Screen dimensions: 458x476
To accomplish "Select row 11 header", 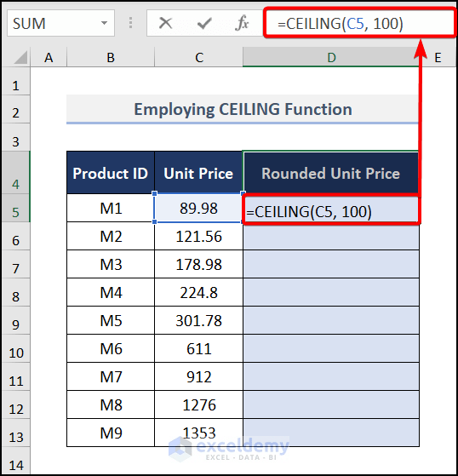I will pos(16,376).
